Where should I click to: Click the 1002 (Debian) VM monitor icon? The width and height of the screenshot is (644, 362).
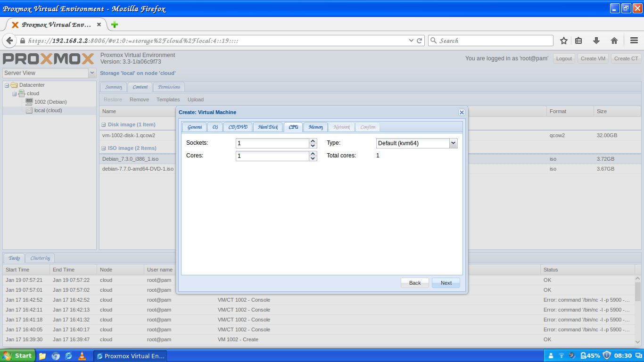[29, 102]
